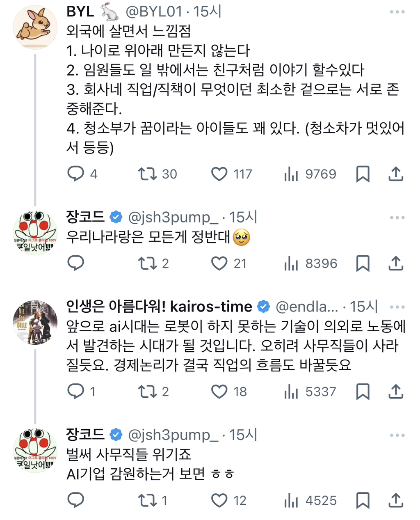The width and height of the screenshot is (420, 520).
Task: Click the reply icon on BYL's tweet
Action: 76,174
